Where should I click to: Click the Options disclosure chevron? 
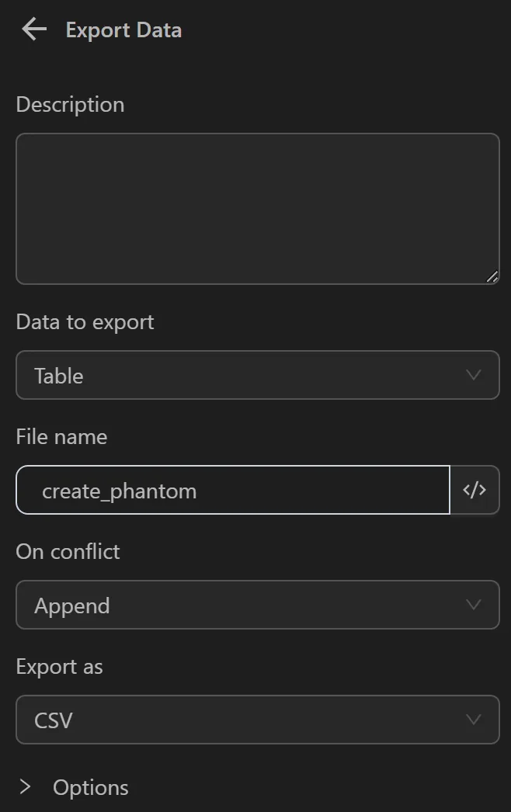click(x=23, y=786)
